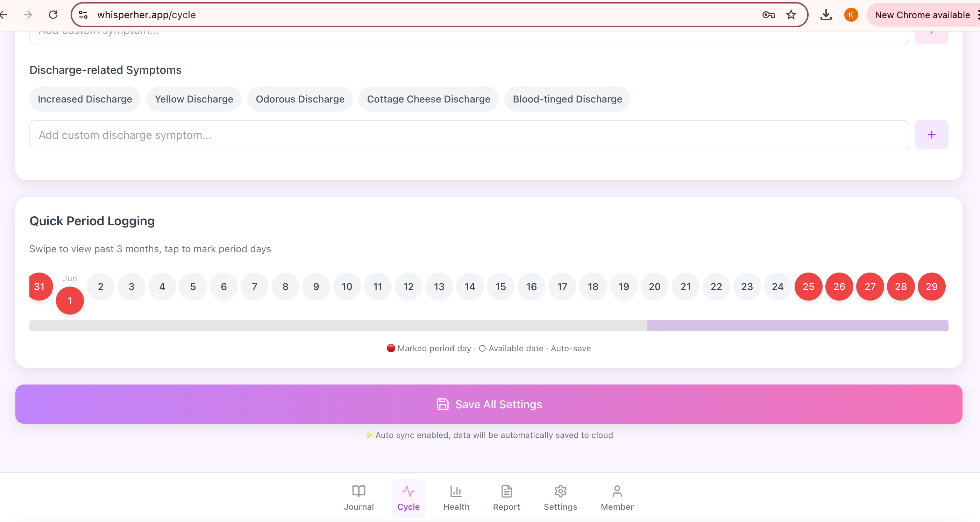Click New Chrome available button
The height and width of the screenshot is (522, 980).
[922, 15]
